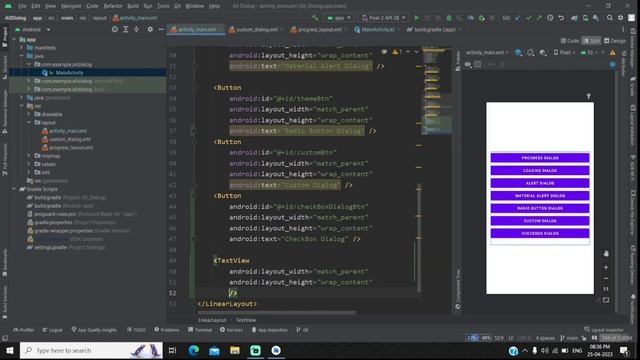Image resolution: width=640 pixels, height=360 pixels.
Task: Switch to MainActivity.kt tab
Action: (377, 29)
